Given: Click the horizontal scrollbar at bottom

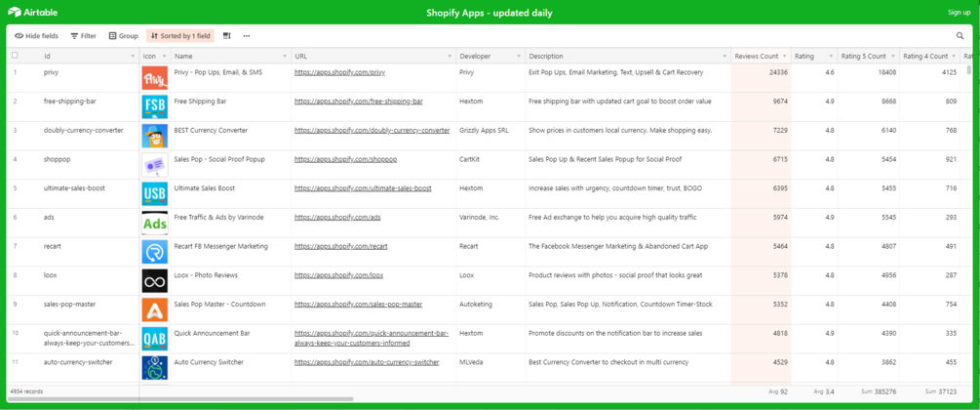Looking at the screenshot, I should point(180,398).
